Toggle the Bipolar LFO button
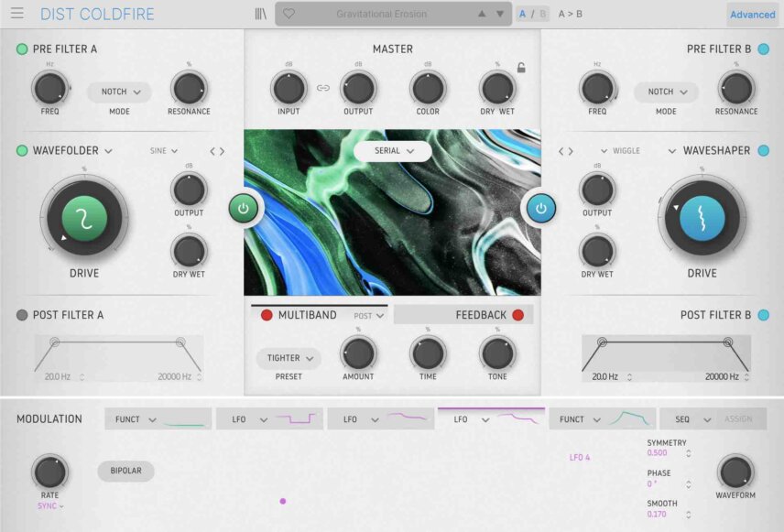This screenshot has height=532, width=784. click(125, 471)
